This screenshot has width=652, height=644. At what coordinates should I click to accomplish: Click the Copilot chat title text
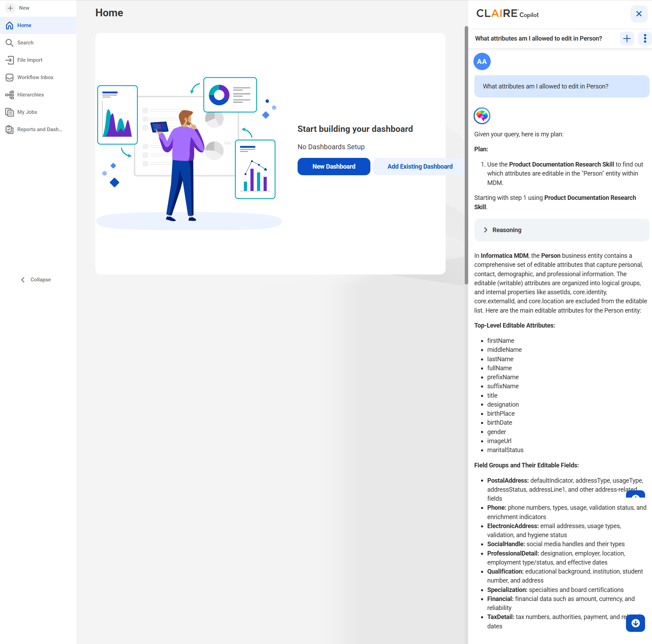538,39
